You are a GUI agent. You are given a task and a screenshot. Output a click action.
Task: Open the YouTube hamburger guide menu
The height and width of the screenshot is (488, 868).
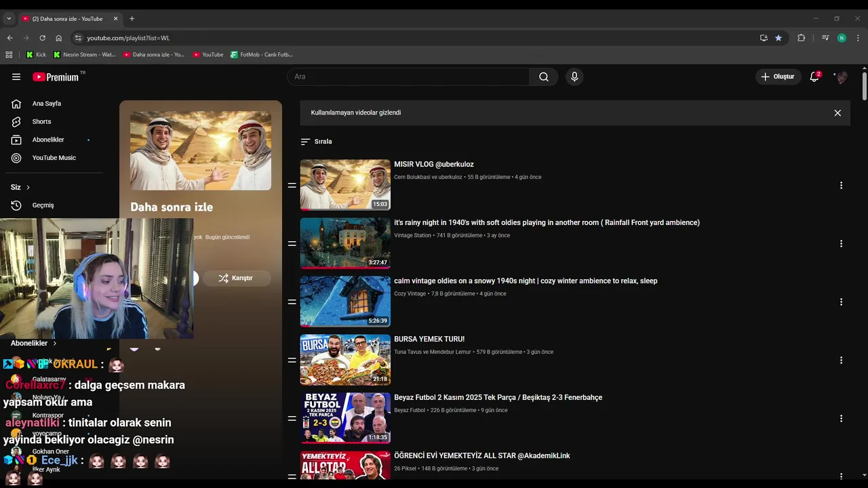click(x=16, y=77)
